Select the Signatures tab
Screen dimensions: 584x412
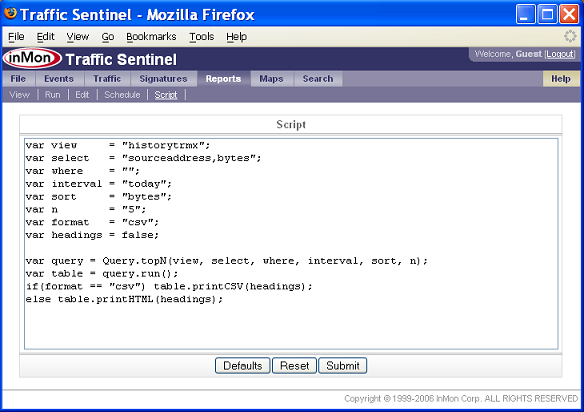click(164, 79)
